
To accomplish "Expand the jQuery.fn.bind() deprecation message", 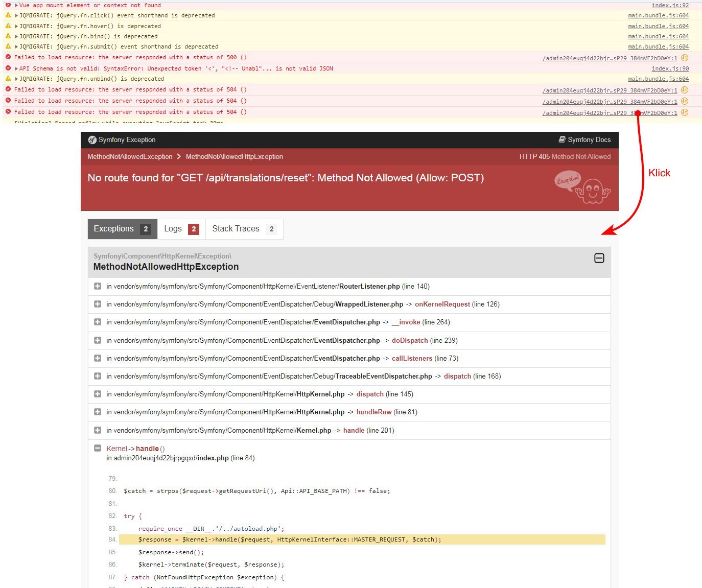I will [16, 36].
